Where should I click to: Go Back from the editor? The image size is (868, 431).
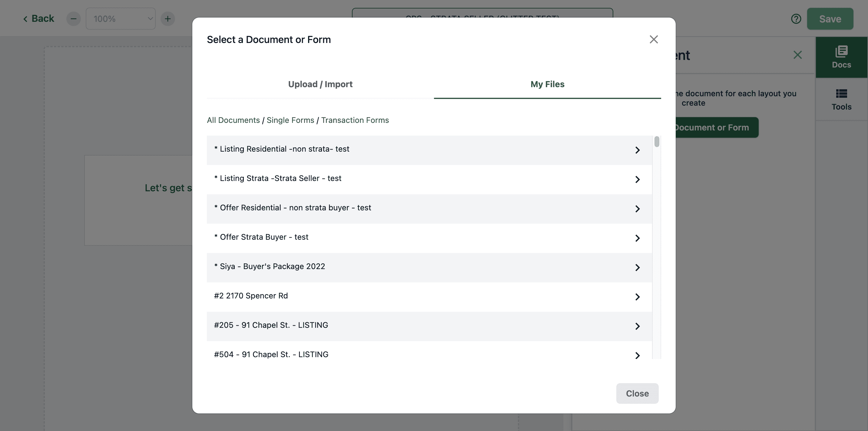coord(38,18)
